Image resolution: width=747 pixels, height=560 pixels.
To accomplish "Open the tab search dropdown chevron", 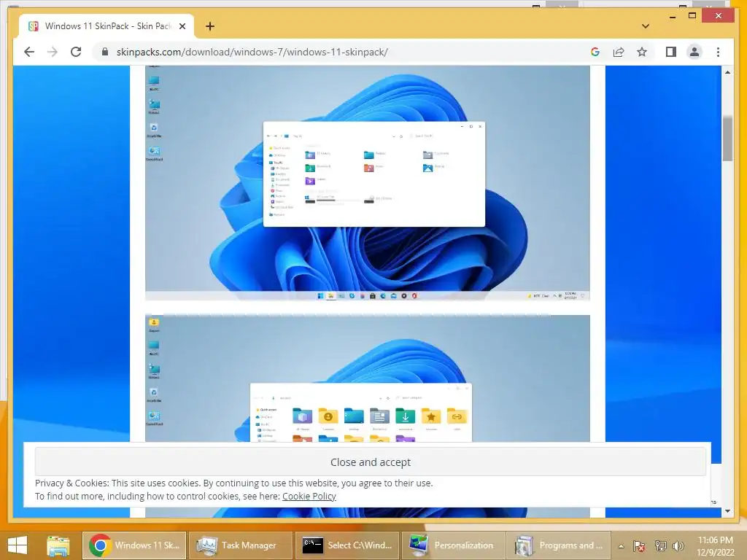I will 646,26.
